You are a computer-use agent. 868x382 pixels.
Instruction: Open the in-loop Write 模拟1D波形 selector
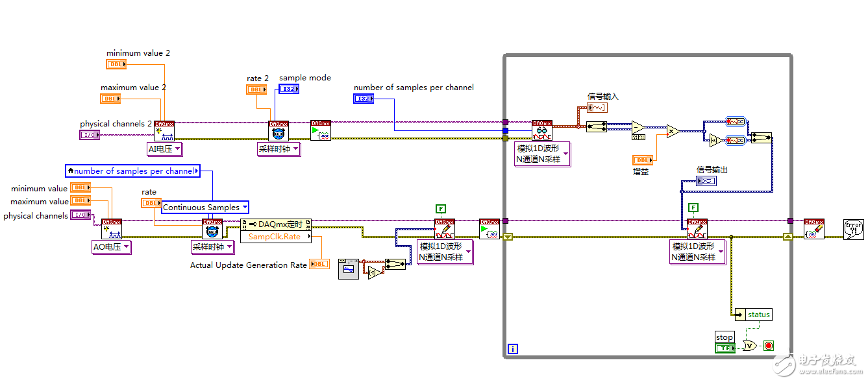pyautogui.click(x=698, y=252)
